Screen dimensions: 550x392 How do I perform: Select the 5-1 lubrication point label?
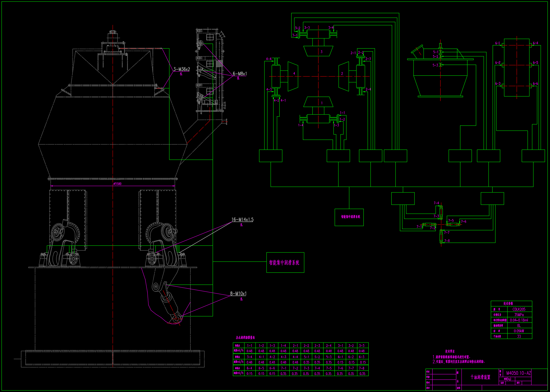(435, 52)
